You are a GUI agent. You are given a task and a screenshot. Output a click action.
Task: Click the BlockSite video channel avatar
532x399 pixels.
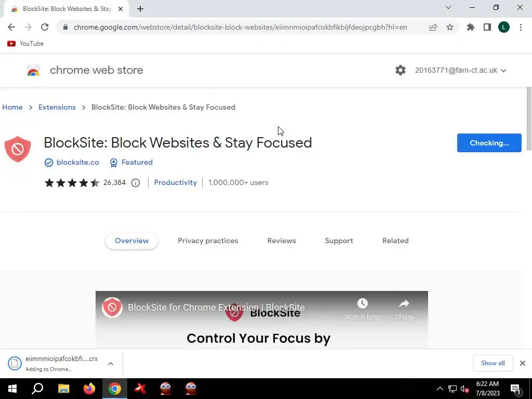(x=112, y=308)
